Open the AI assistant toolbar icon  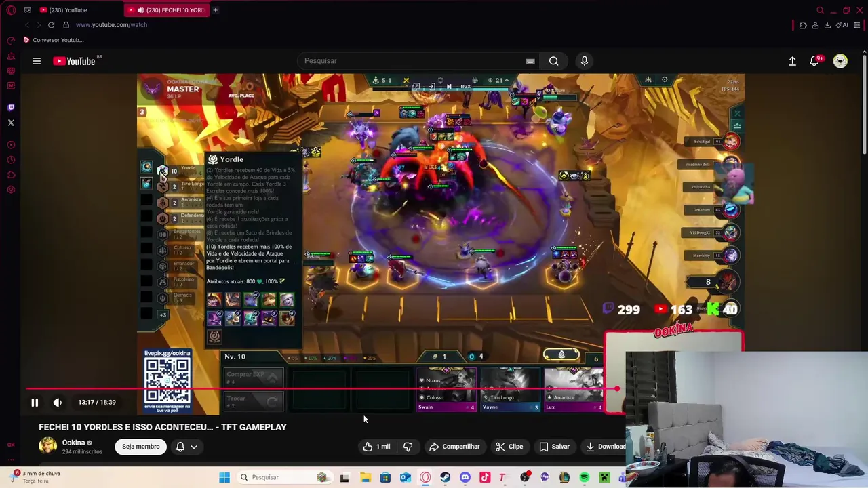pos(843,25)
